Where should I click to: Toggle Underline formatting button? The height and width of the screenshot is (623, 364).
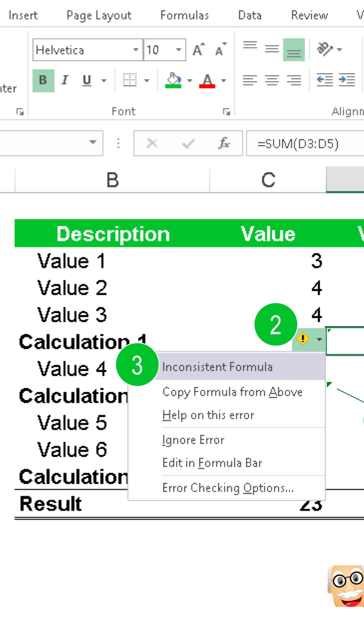(87, 80)
